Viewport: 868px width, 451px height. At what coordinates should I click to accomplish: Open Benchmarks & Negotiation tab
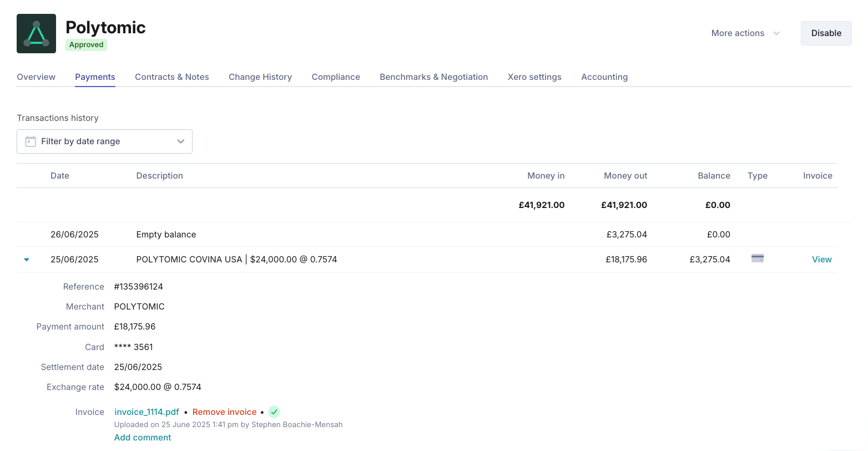433,77
